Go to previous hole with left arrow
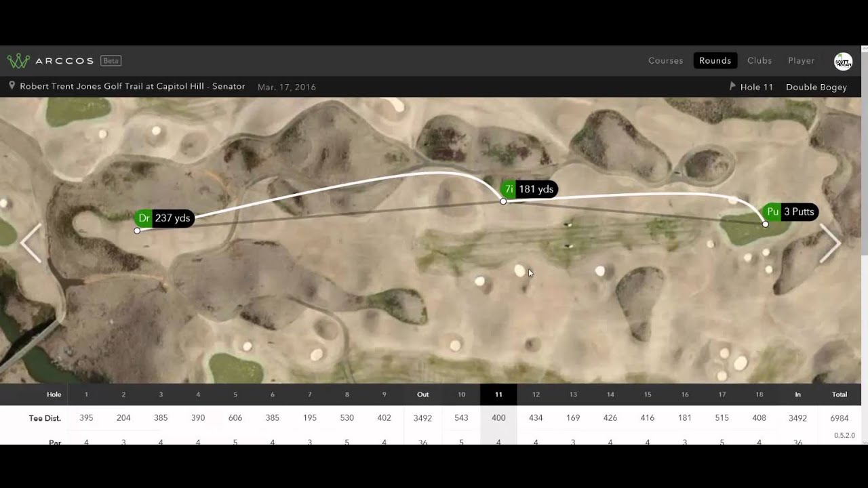The image size is (868, 488). 31,243
